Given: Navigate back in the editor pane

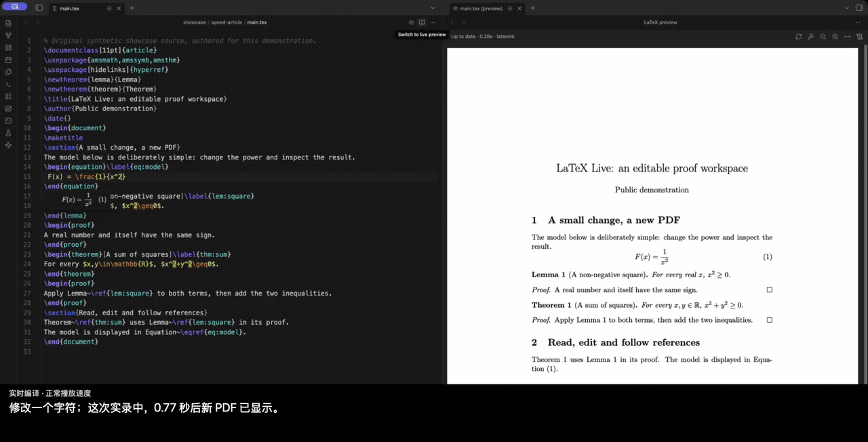Looking at the screenshot, I should pyautogui.click(x=26, y=22).
